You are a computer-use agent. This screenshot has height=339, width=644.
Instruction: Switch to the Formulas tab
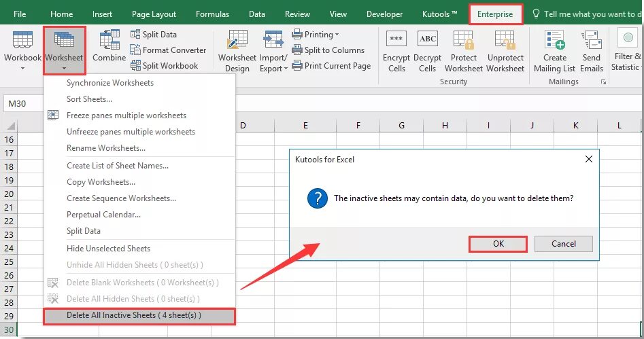[x=212, y=14]
